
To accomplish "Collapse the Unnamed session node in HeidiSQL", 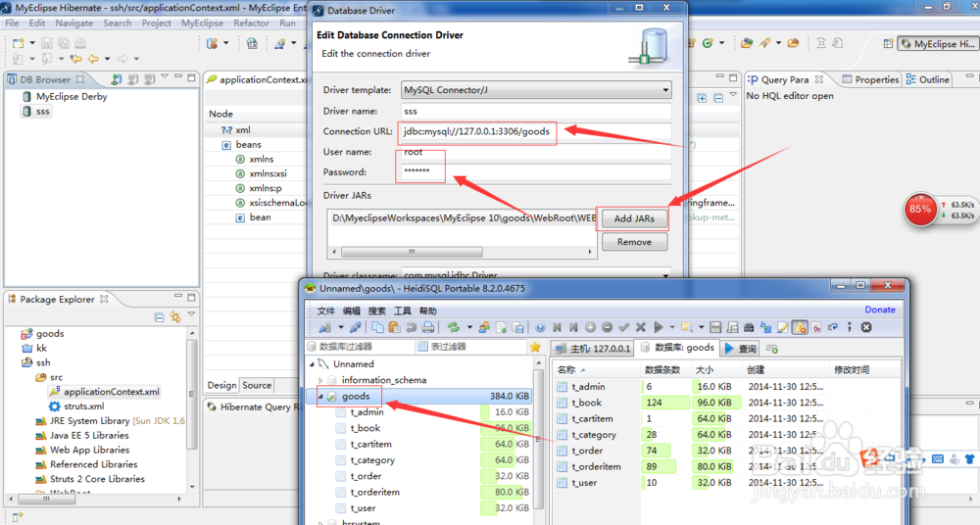I will pos(312,363).
